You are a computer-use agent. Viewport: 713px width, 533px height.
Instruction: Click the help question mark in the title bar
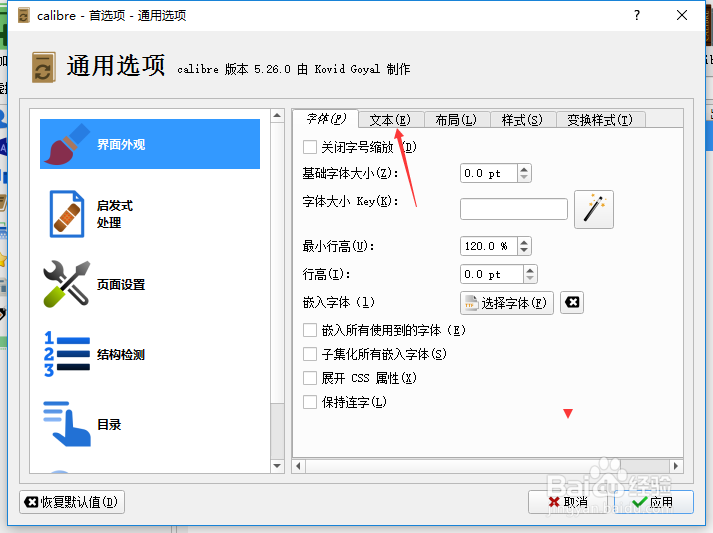tap(637, 15)
